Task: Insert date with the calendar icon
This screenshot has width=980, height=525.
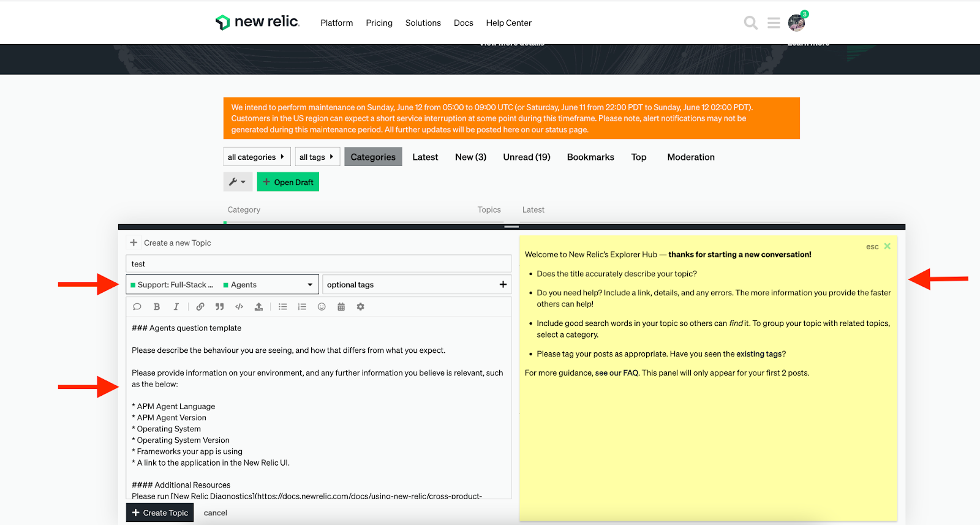Action: point(341,307)
